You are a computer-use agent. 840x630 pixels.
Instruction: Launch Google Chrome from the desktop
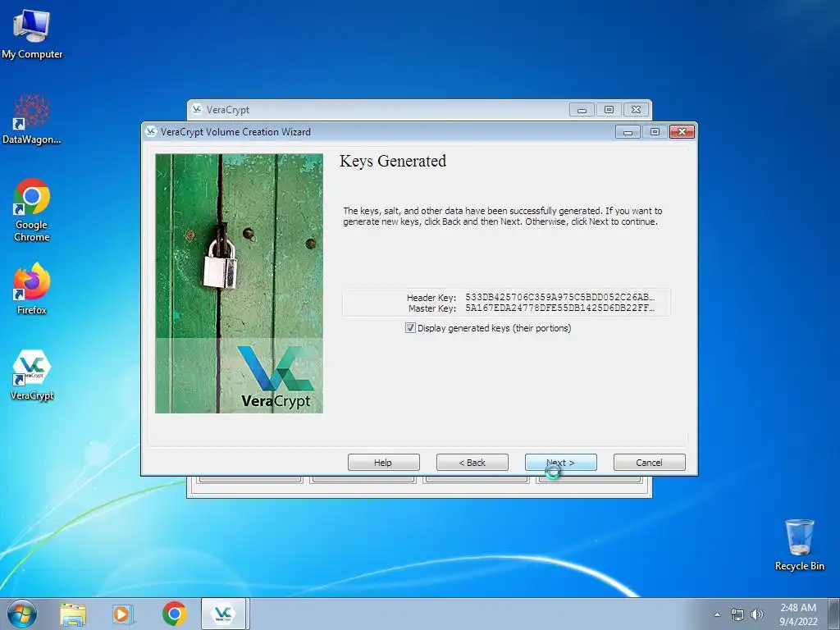[32, 209]
